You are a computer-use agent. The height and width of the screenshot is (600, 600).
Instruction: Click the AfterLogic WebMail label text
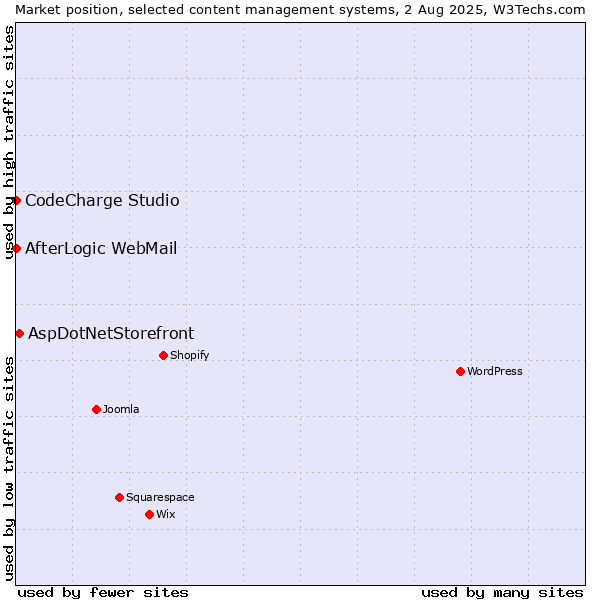[x=101, y=248]
